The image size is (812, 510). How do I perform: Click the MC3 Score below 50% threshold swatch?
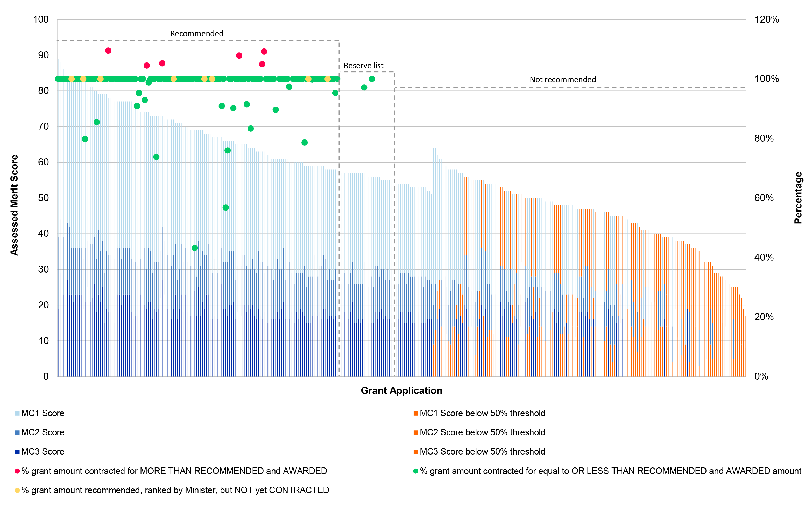pyautogui.click(x=416, y=452)
